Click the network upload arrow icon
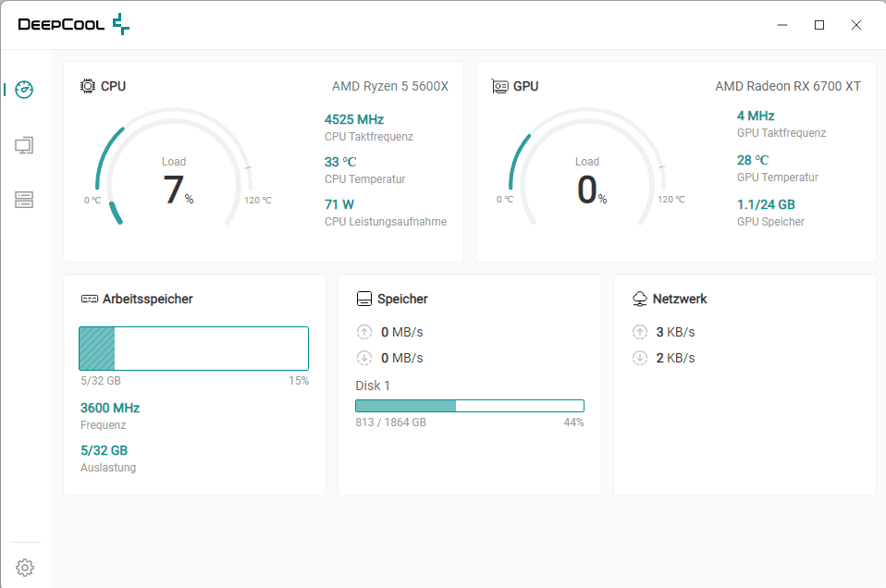886x588 pixels. 639,332
